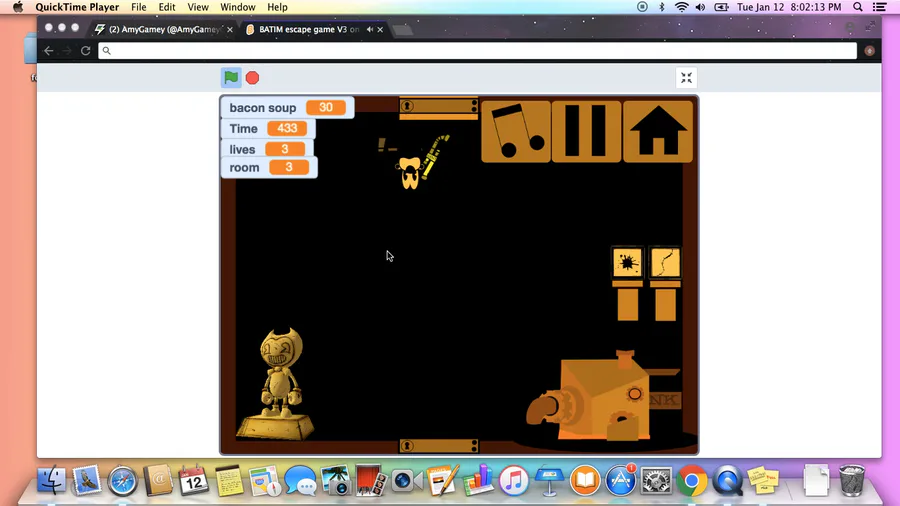900x506 pixels.
Task: Open Notification Center from menu bar
Action: tap(879, 7)
